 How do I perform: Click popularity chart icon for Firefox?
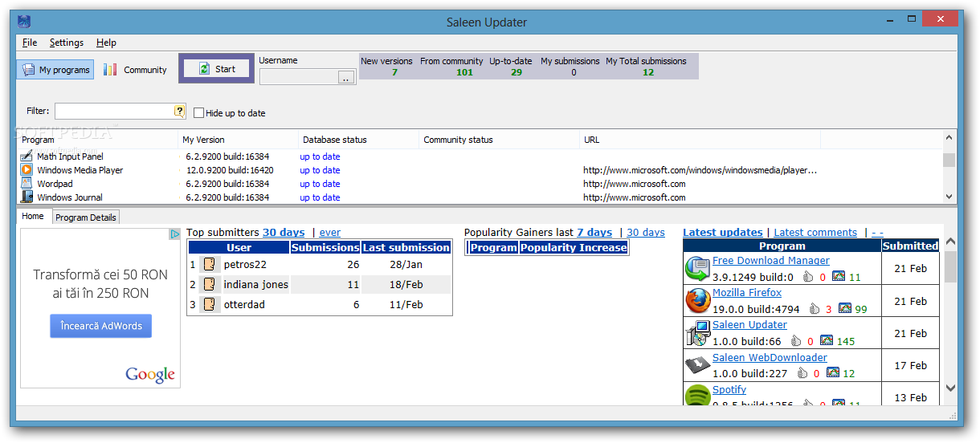[x=845, y=308]
